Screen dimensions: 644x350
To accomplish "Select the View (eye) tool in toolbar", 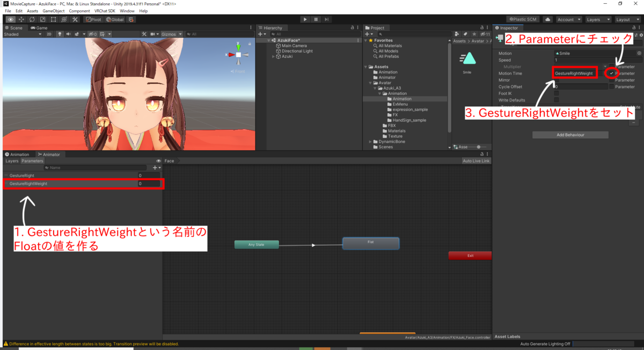I will tap(10, 19).
